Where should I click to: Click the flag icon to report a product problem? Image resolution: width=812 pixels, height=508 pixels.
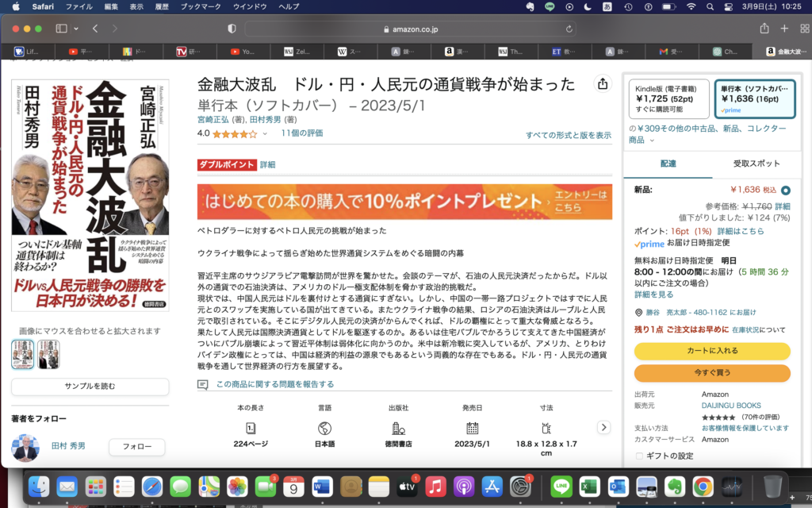[x=204, y=383]
